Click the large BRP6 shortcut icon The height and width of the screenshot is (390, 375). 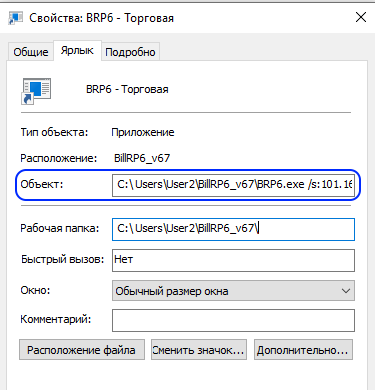[x=36, y=91]
